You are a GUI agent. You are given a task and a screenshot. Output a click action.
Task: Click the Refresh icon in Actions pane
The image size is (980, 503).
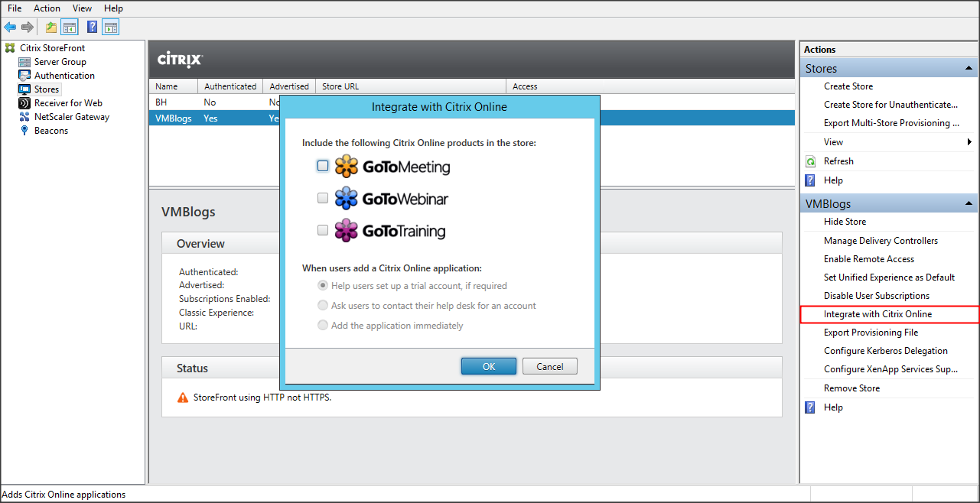tap(811, 161)
